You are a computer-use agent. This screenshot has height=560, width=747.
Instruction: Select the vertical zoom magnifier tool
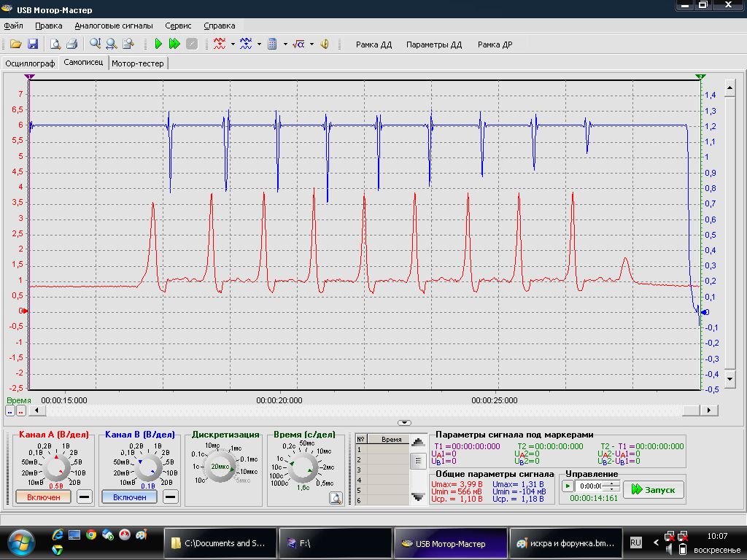(96, 44)
